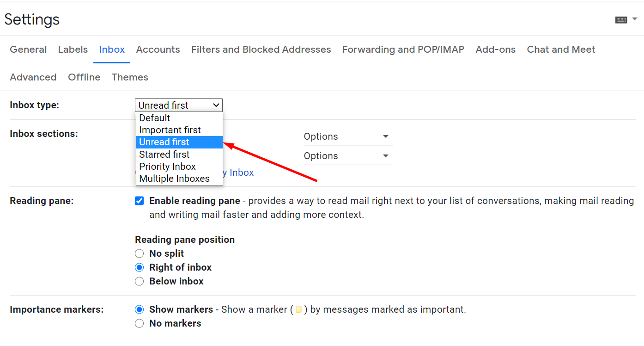Image resolution: width=644 pixels, height=346 pixels.
Task: Toggle the Enable reading pane checkbox
Action: (x=139, y=201)
